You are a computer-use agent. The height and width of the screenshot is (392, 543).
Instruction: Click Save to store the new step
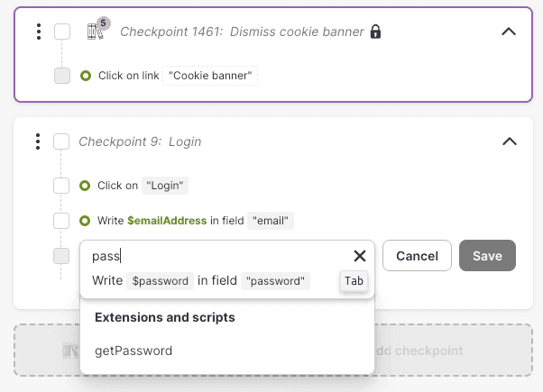(x=486, y=256)
